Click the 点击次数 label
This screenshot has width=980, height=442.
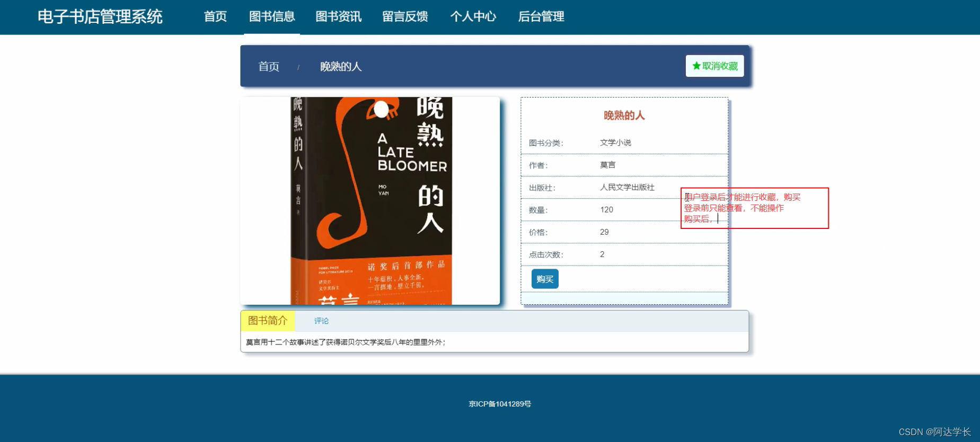click(546, 255)
